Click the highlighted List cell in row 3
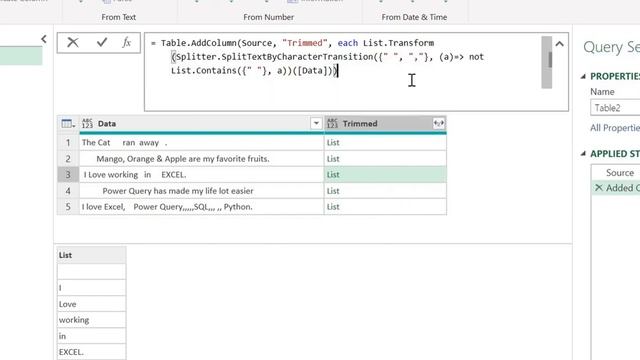640x360 pixels. click(x=385, y=175)
